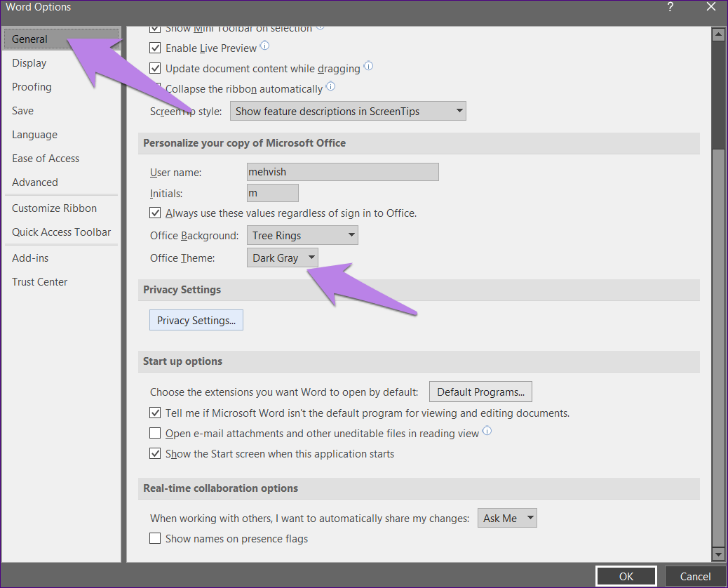Viewport: 728px width, 588px height.
Task: Click the vertical scrollbar thumb
Action: (x=718, y=348)
